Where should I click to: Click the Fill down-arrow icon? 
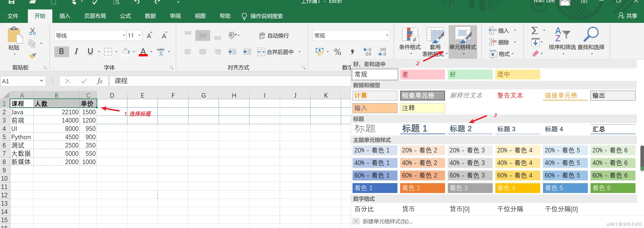[x=535, y=42]
